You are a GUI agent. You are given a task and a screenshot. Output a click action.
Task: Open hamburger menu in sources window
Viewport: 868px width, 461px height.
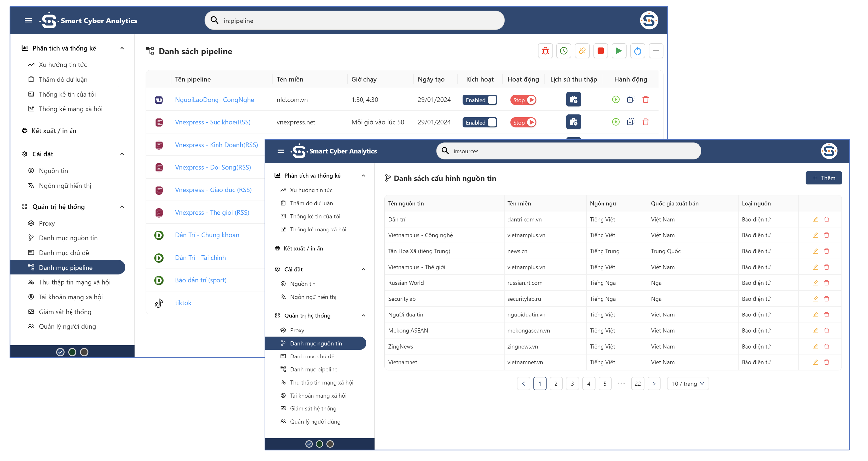click(280, 151)
